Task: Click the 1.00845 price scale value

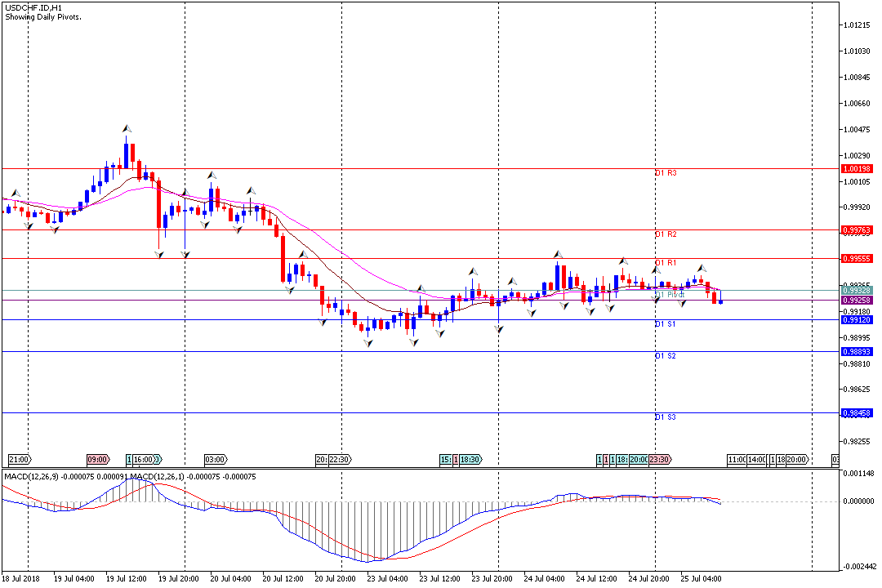Action: tap(857, 78)
